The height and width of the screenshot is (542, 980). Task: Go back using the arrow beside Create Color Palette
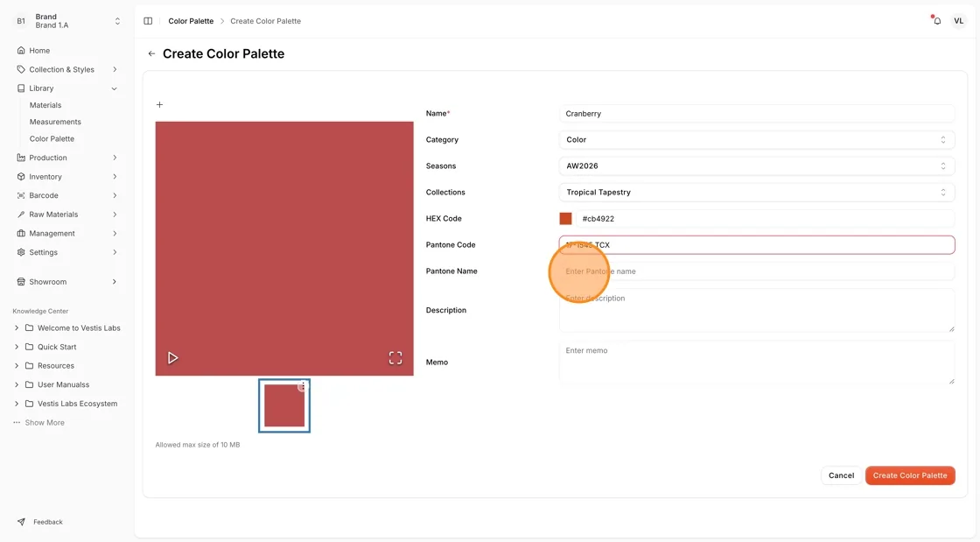[x=151, y=53]
